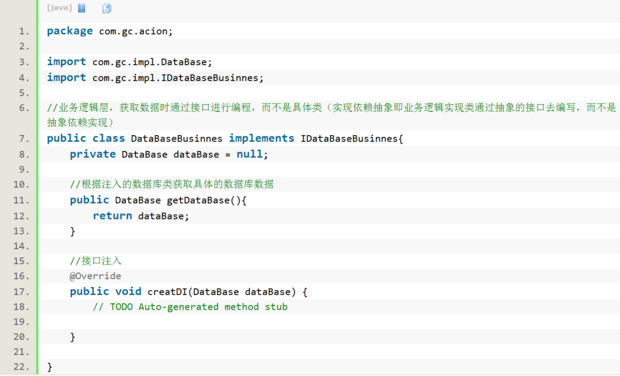Click the @Override annotation

(x=95, y=276)
